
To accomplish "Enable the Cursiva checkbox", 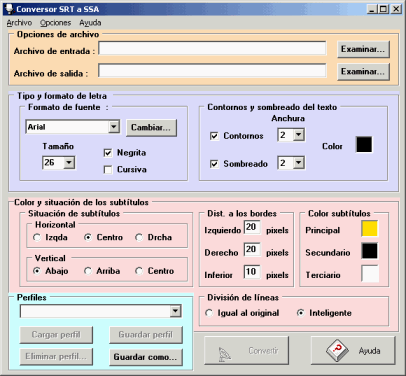I will click(108, 170).
